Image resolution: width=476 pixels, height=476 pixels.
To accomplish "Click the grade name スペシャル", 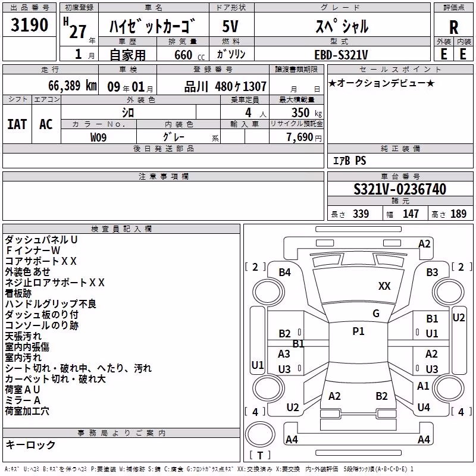I will point(342,26).
